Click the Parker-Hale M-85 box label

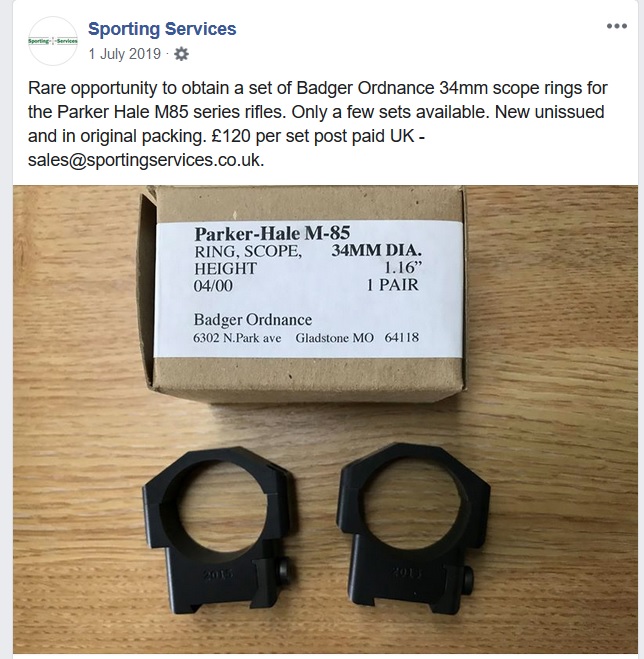[308, 288]
